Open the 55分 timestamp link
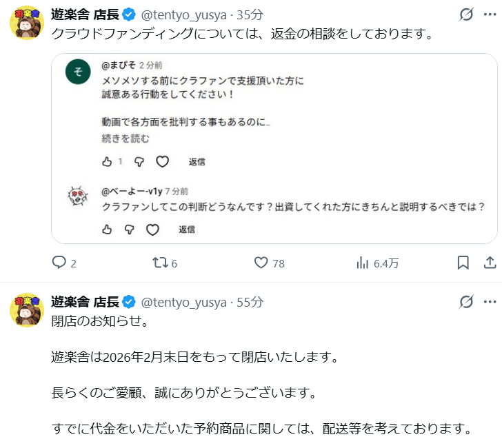The height and width of the screenshot is (448, 502). pos(250,302)
